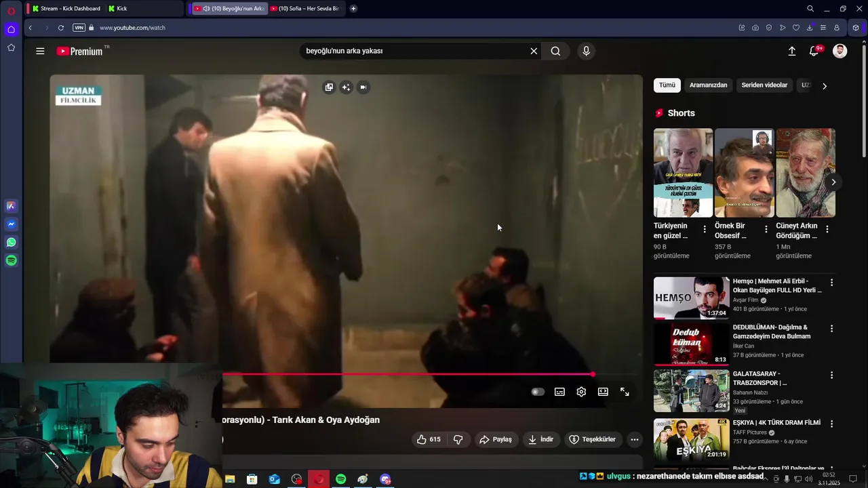Expand filter chips with the right arrow
This screenshot has width=868, height=488.
coord(825,86)
